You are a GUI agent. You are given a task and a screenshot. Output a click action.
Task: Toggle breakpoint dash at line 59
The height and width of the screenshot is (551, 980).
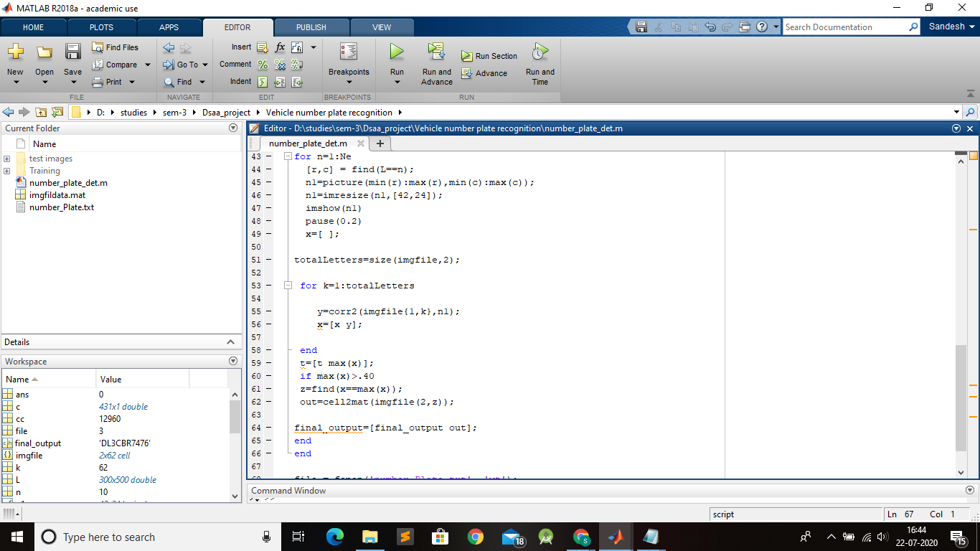(268, 363)
